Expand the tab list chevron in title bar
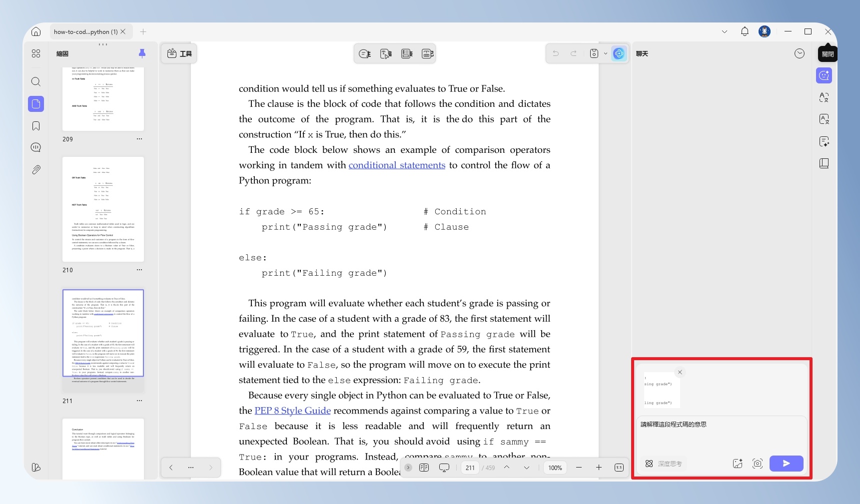Image resolution: width=860 pixels, height=504 pixels. pos(725,31)
